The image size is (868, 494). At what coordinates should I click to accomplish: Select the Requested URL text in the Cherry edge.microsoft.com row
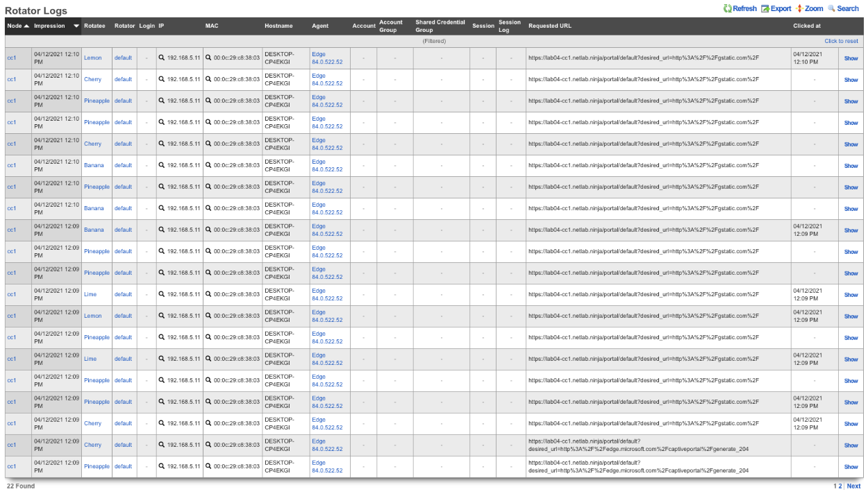pos(638,445)
